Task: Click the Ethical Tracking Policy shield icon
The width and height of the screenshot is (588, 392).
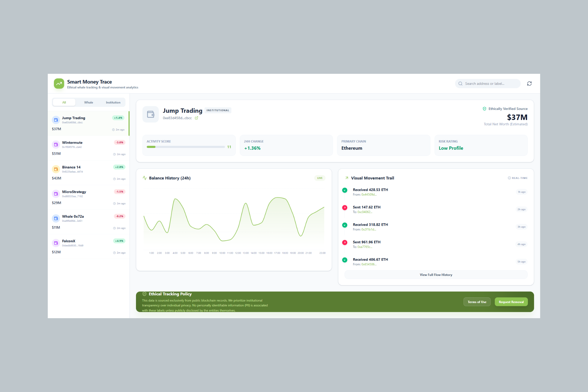Action: [x=144, y=294]
